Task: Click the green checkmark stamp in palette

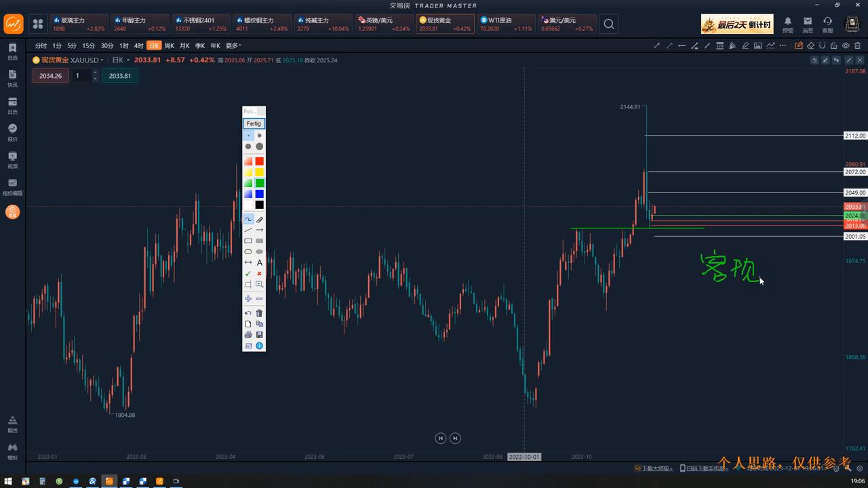Action: [x=248, y=273]
